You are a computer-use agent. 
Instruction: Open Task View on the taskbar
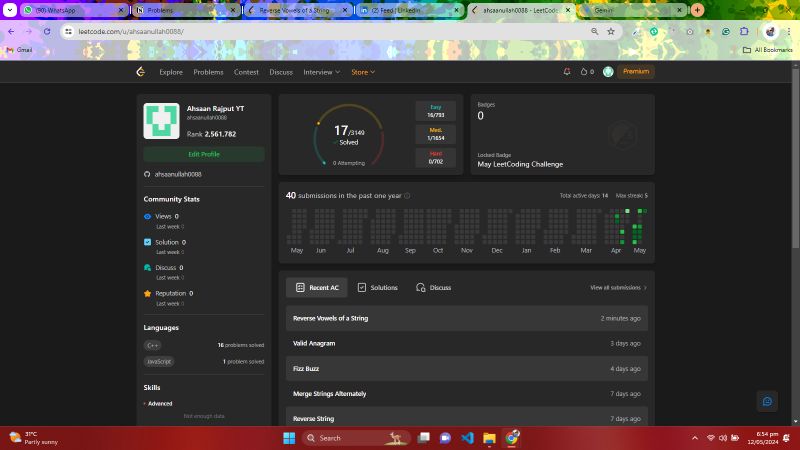click(423, 438)
